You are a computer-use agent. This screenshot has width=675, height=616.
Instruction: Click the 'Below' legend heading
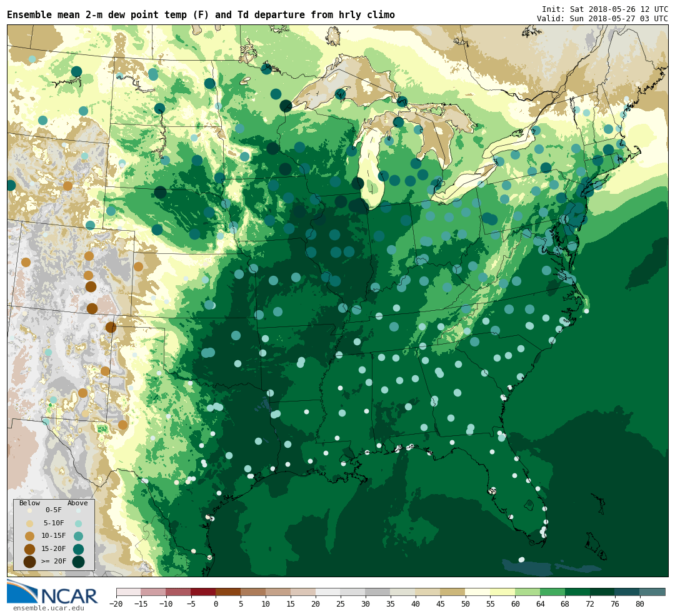point(29,503)
